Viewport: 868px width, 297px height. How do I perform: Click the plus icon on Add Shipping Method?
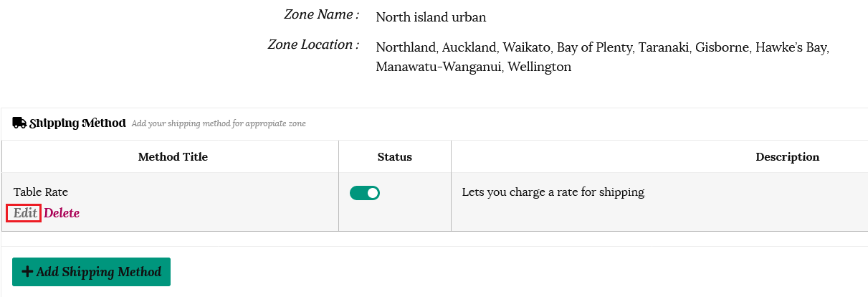[x=28, y=272]
